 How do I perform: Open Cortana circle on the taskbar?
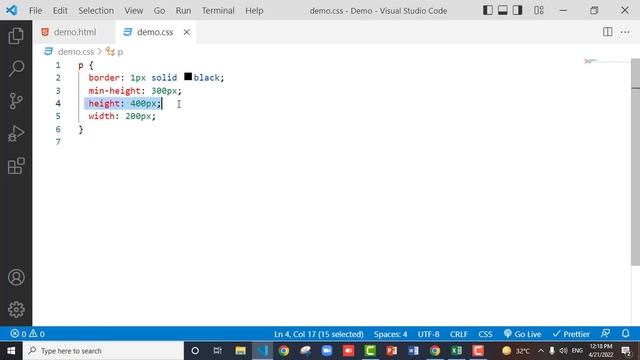(195, 351)
